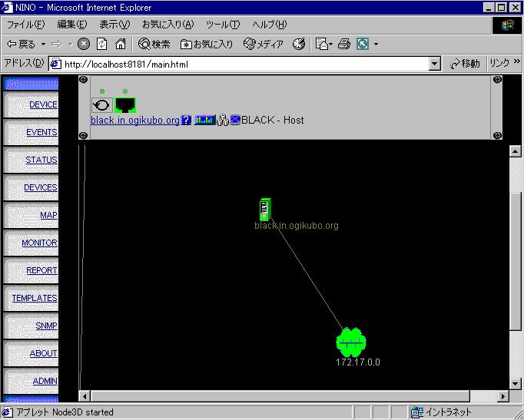Click the black.in.ogikubo.org host node icon
Image resolution: width=524 pixels, height=420 pixels.
coord(265,209)
